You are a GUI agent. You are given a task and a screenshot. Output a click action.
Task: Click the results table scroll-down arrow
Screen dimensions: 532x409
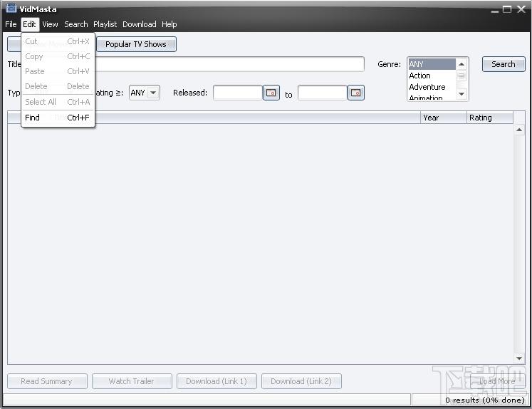519,358
